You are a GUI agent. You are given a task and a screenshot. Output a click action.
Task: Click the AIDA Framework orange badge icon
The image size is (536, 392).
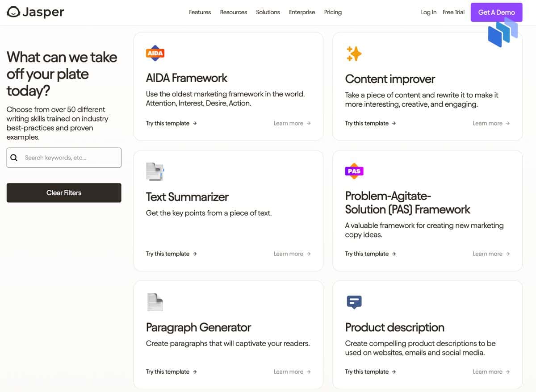pos(155,53)
